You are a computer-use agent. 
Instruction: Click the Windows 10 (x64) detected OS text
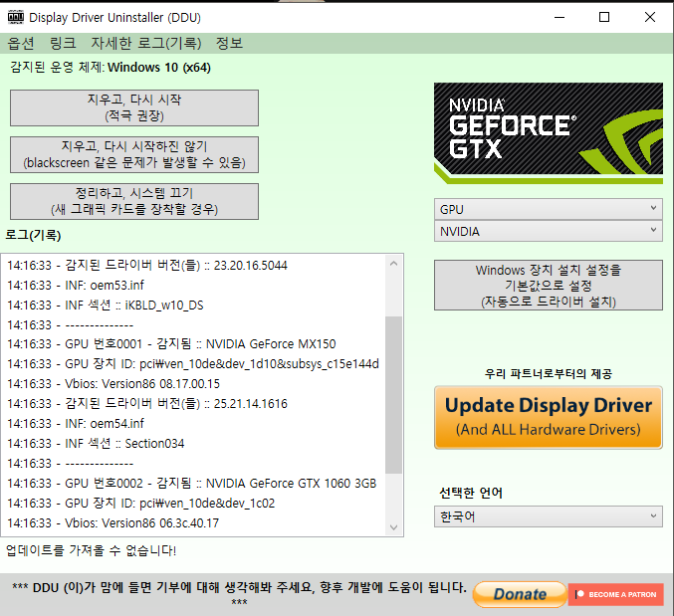click(x=159, y=68)
